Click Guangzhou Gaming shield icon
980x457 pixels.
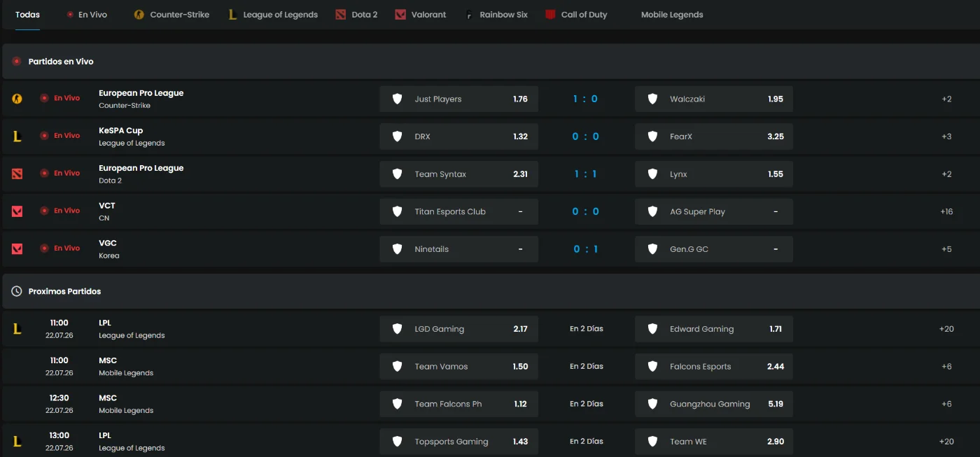coord(652,404)
